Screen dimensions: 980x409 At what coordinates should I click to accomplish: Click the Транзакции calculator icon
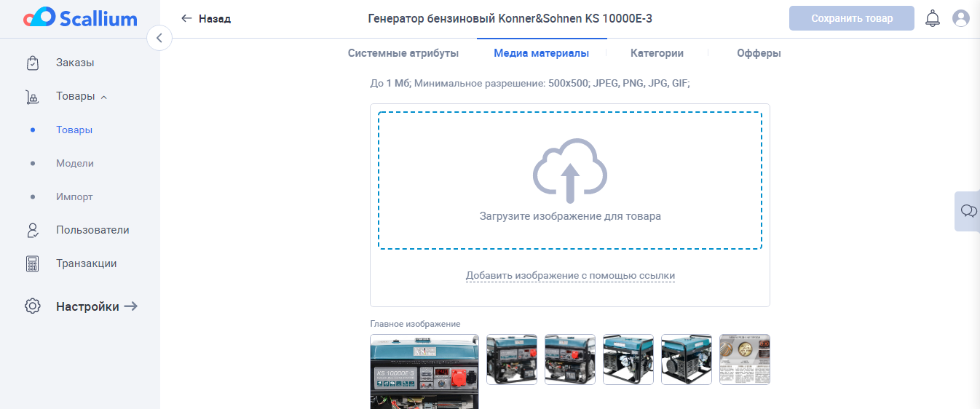pos(33,264)
